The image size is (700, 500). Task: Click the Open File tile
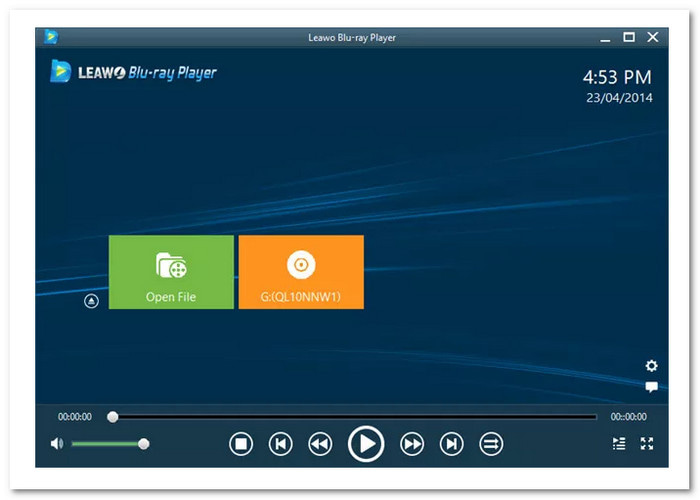click(171, 272)
